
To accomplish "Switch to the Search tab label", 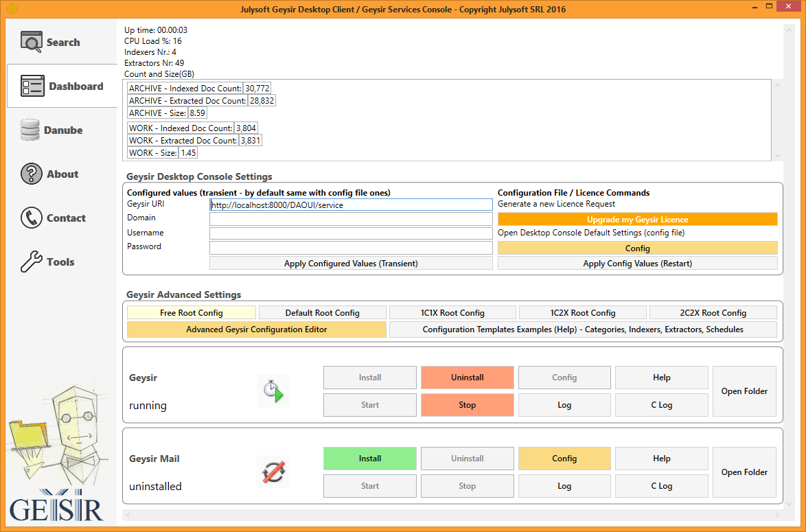I will coord(63,42).
